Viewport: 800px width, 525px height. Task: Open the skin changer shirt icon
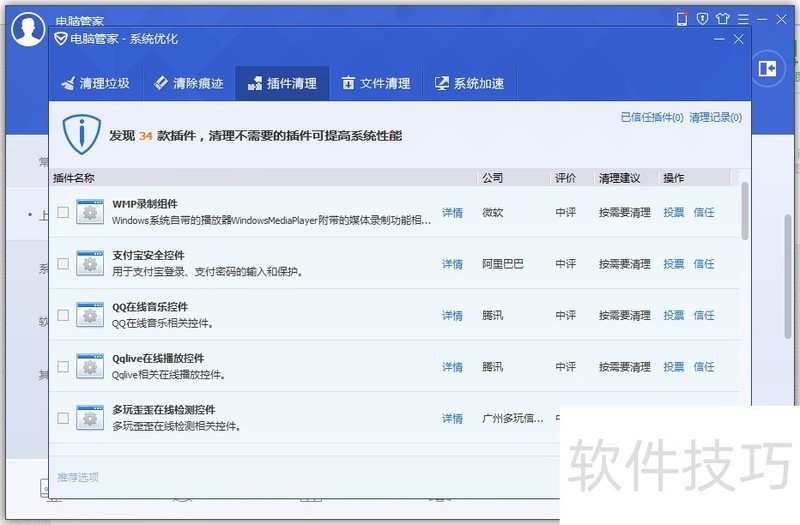[723, 19]
